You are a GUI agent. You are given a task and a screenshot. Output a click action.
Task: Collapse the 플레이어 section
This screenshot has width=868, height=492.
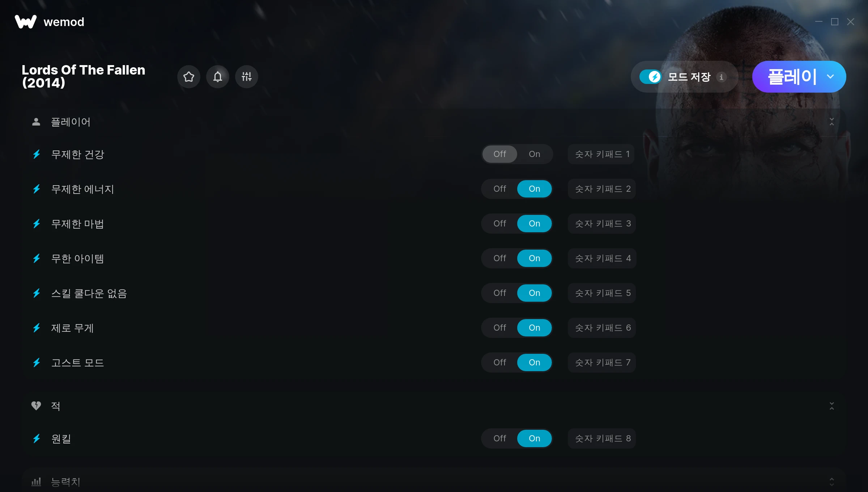click(832, 122)
